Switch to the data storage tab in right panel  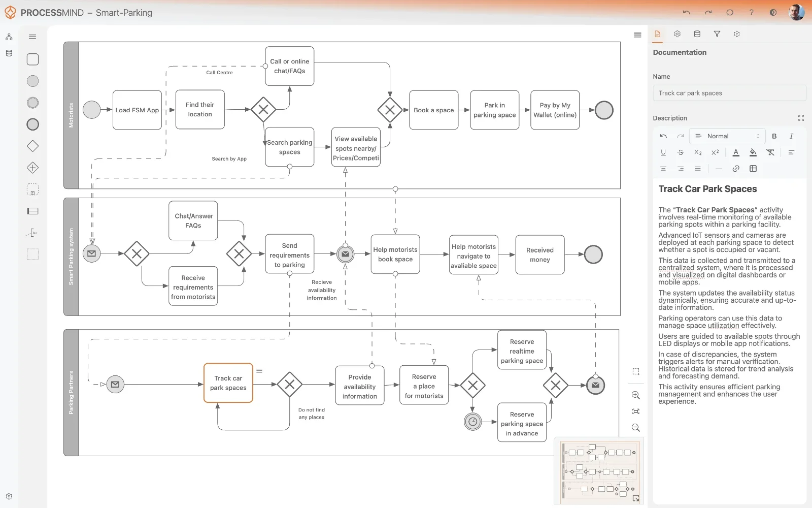[x=697, y=34]
